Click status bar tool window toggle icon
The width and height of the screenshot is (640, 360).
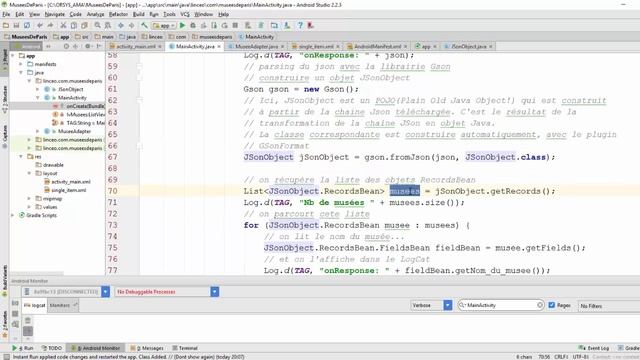click(7, 357)
